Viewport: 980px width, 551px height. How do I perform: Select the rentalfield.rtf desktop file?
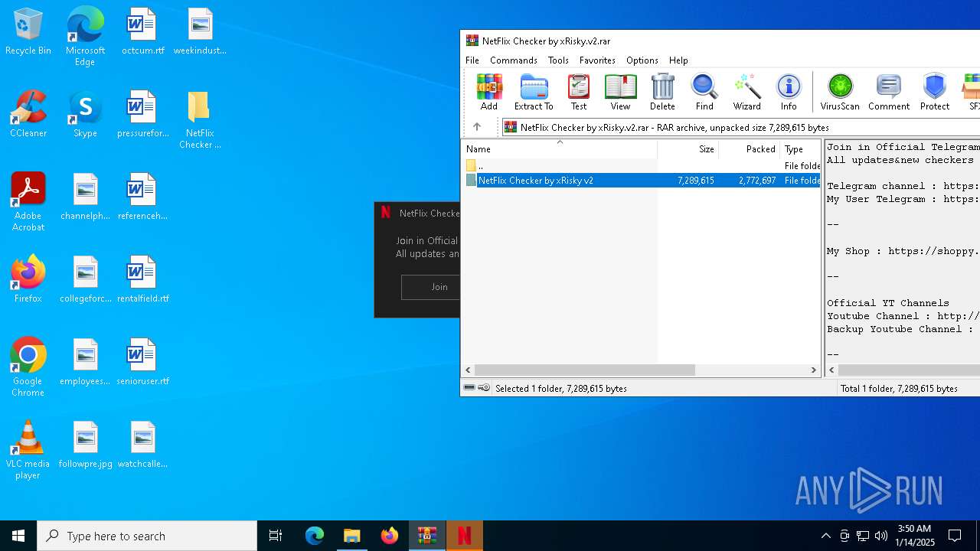coord(142,279)
